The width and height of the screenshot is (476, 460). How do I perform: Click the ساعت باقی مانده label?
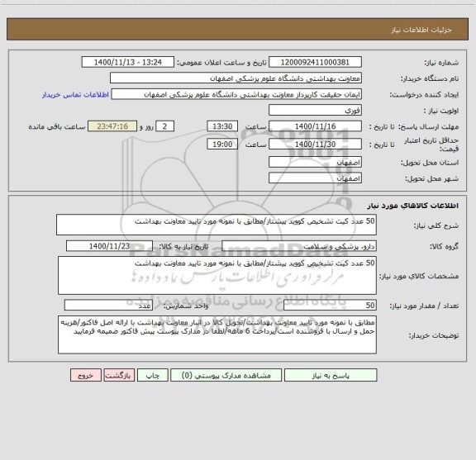point(57,126)
